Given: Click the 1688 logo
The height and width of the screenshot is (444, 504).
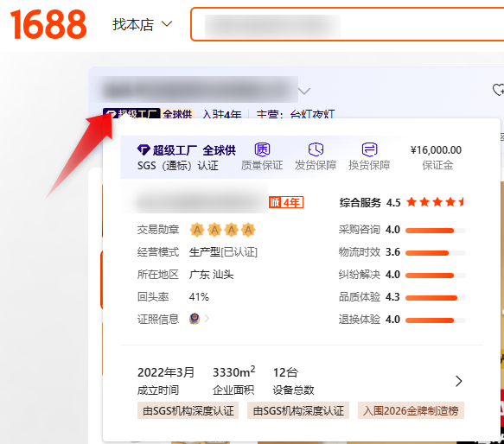Looking at the screenshot, I should pyautogui.click(x=48, y=24).
